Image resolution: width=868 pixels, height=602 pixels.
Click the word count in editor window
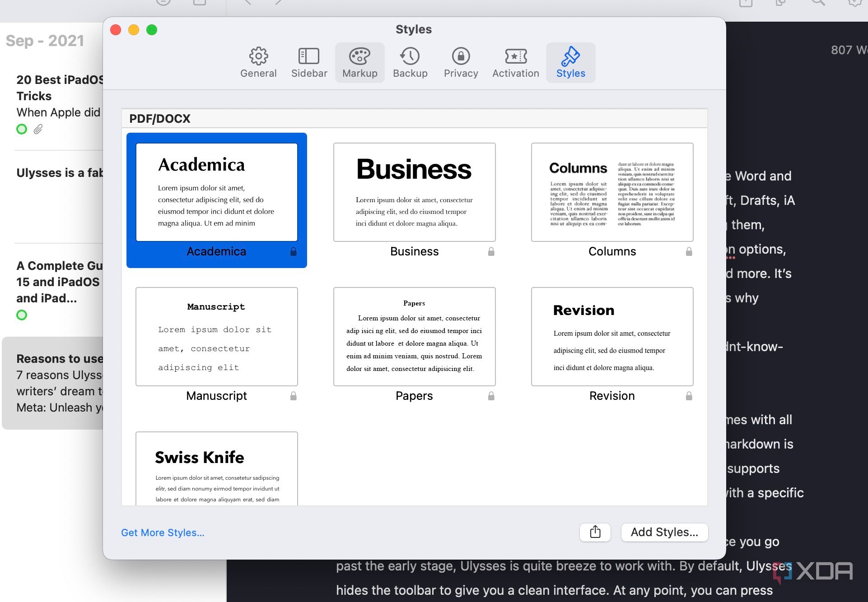[x=849, y=50]
